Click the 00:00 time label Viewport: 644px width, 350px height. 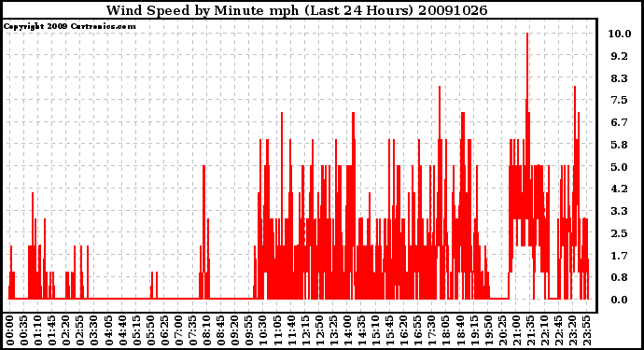click(x=10, y=330)
